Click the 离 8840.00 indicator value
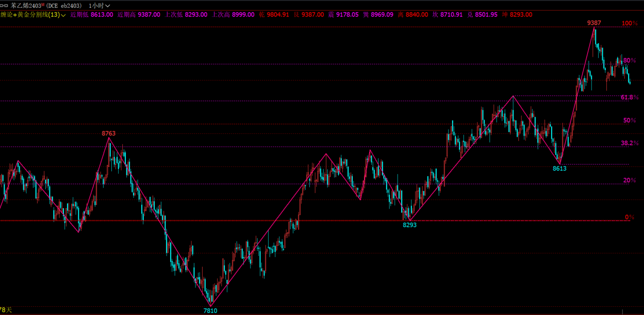The width and height of the screenshot is (644, 315). point(413,14)
